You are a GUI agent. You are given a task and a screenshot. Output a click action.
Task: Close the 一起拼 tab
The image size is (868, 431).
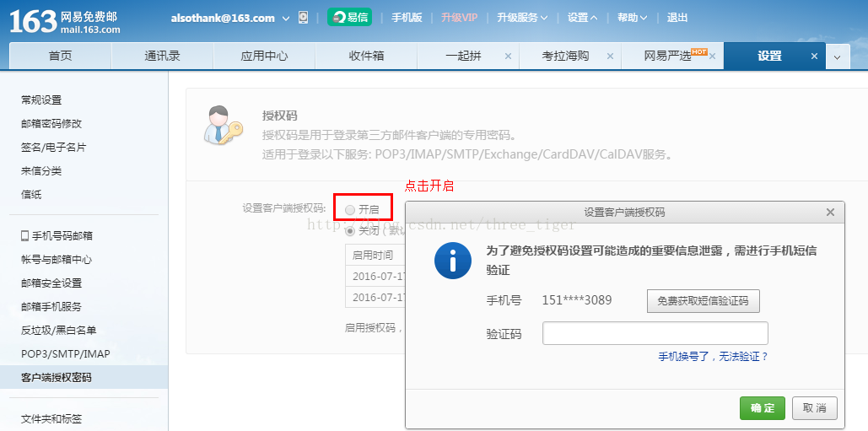coord(508,56)
